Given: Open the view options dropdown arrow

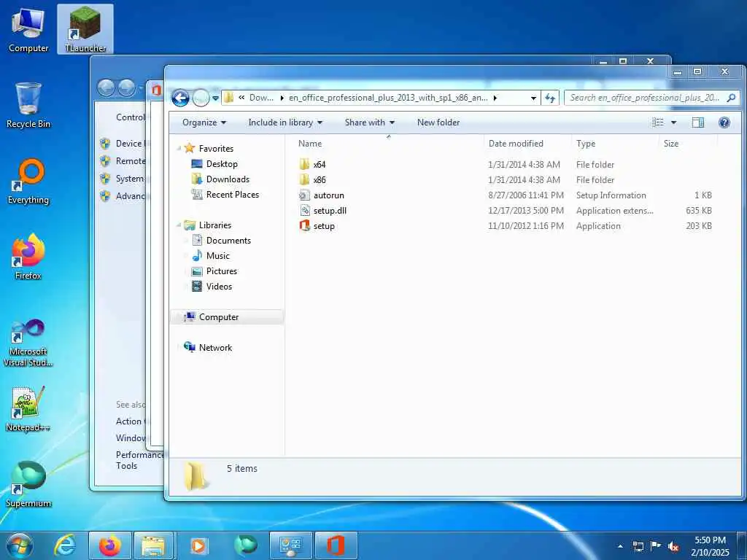Looking at the screenshot, I should pos(673,122).
